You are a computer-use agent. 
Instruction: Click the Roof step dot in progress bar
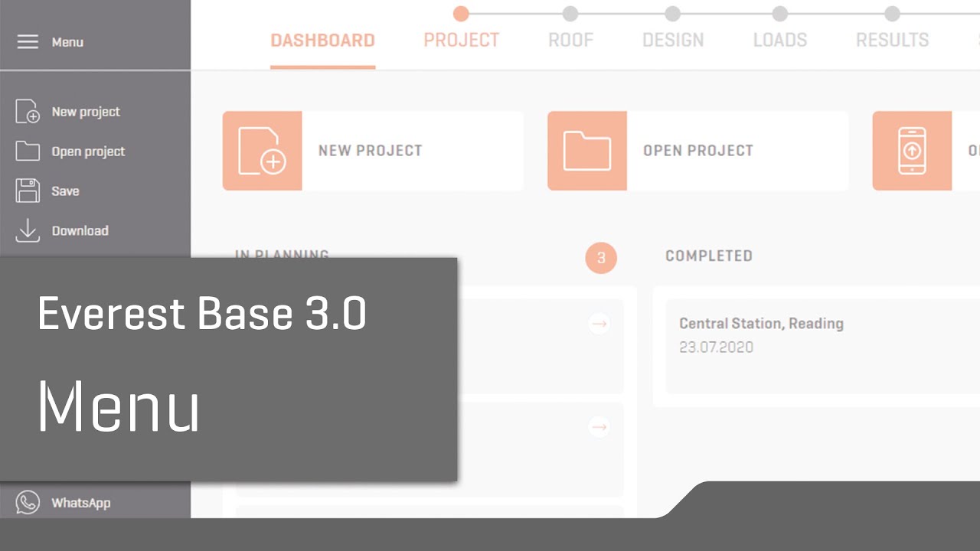click(x=570, y=14)
